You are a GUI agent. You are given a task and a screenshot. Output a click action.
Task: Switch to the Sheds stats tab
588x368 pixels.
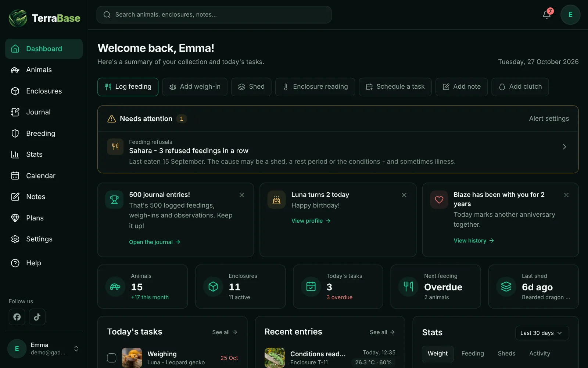[x=506, y=354]
